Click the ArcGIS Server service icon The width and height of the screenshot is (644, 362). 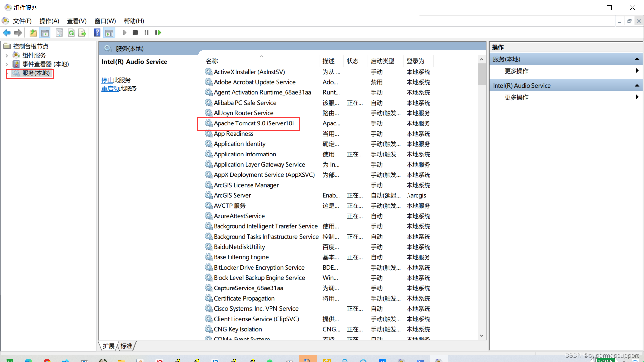click(x=209, y=195)
